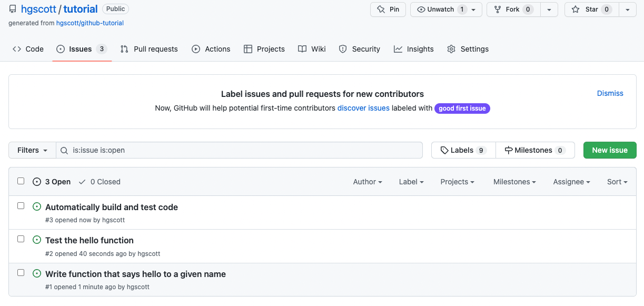The height and width of the screenshot is (306, 644).
Task: Open the hgscott owner link in title
Action: click(38, 9)
